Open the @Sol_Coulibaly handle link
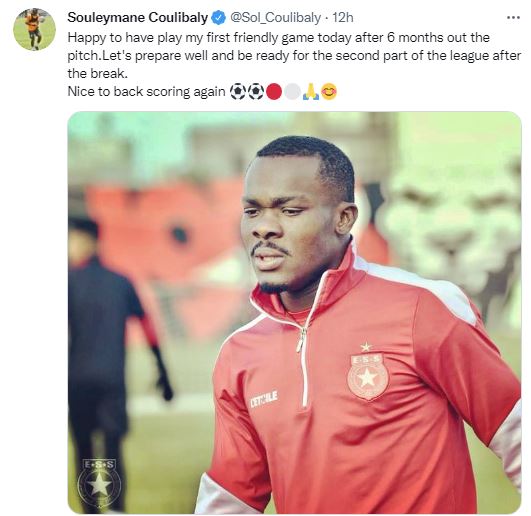Viewport: 531px width, 516px height. pos(275,18)
